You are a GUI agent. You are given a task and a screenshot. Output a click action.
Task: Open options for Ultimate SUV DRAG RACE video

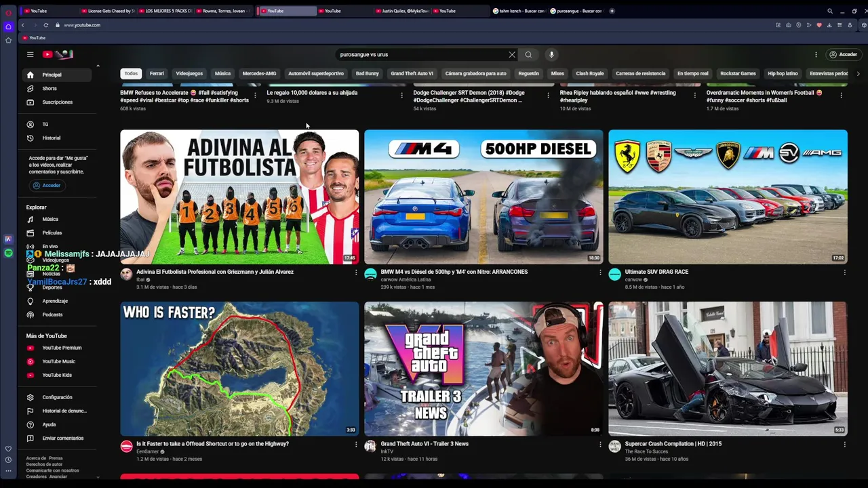tap(844, 272)
